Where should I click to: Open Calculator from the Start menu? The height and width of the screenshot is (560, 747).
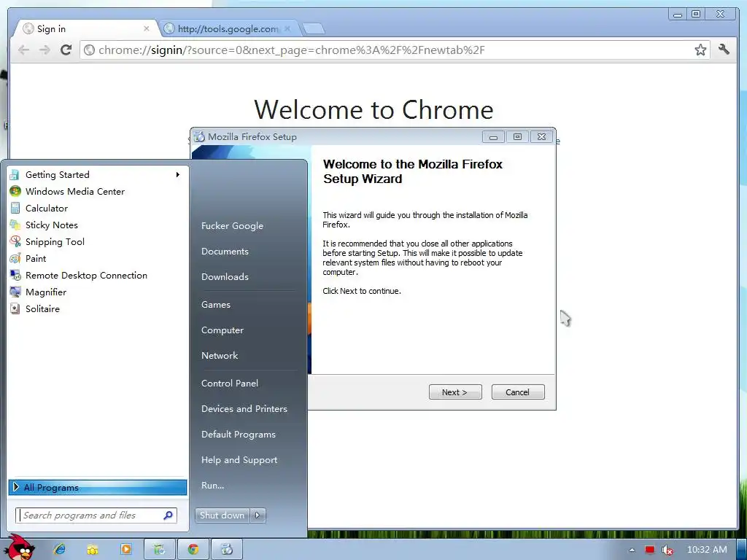pos(97,208)
